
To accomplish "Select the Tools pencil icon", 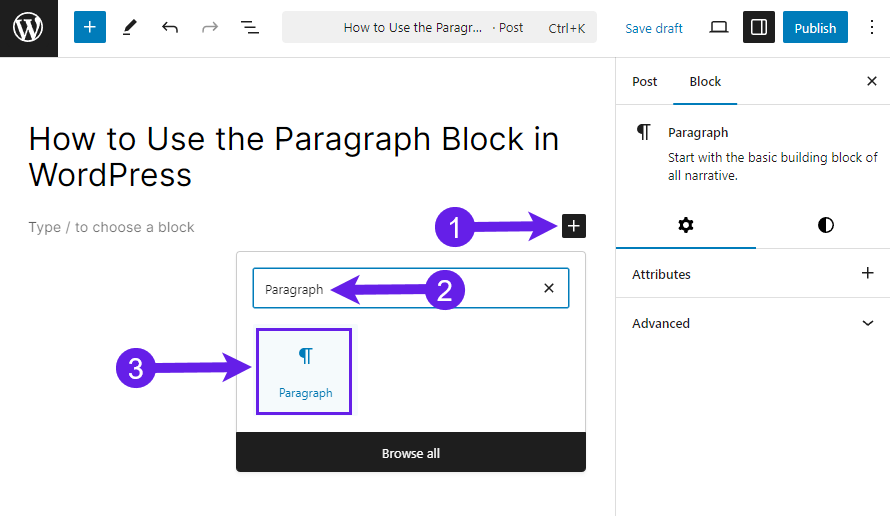I will 130,27.
